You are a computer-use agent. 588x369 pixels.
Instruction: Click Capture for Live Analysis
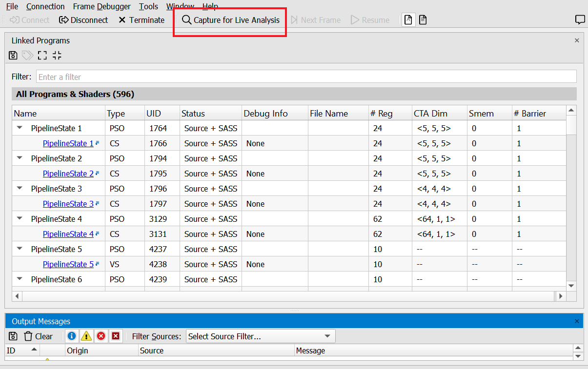(x=229, y=19)
